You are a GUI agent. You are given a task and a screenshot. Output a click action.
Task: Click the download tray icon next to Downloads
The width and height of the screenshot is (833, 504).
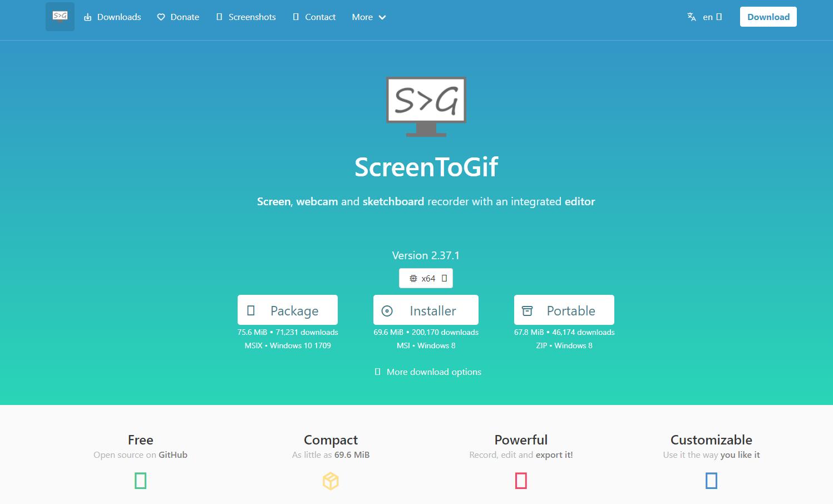pos(87,17)
